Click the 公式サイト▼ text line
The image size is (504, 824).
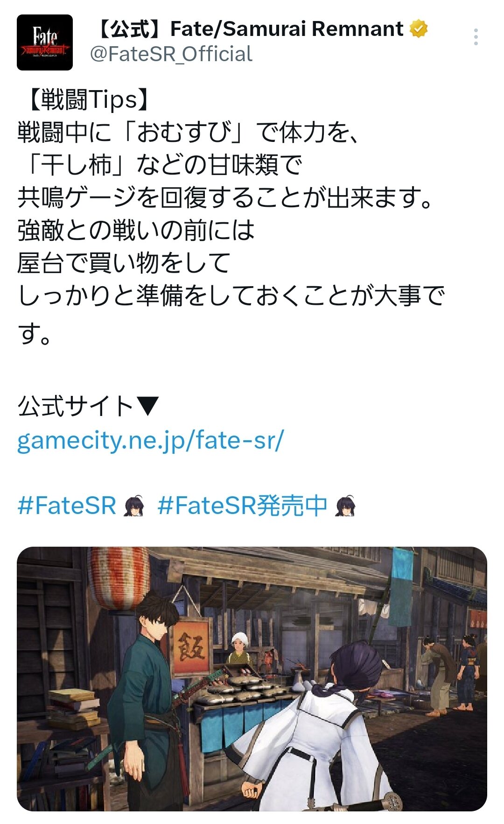click(x=88, y=406)
